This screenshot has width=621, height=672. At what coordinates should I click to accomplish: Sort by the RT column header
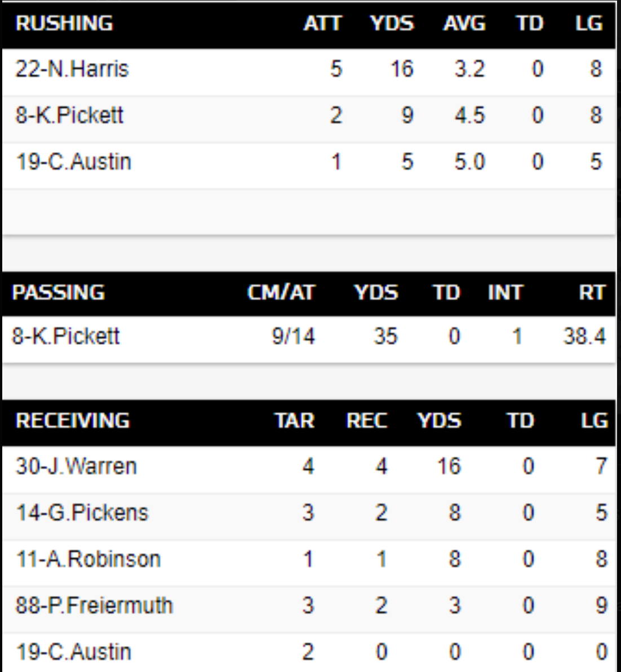tap(592, 292)
